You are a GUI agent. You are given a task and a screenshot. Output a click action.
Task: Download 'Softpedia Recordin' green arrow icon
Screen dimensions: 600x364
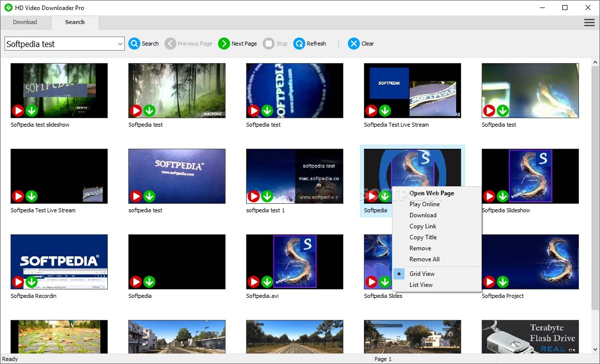(x=32, y=282)
